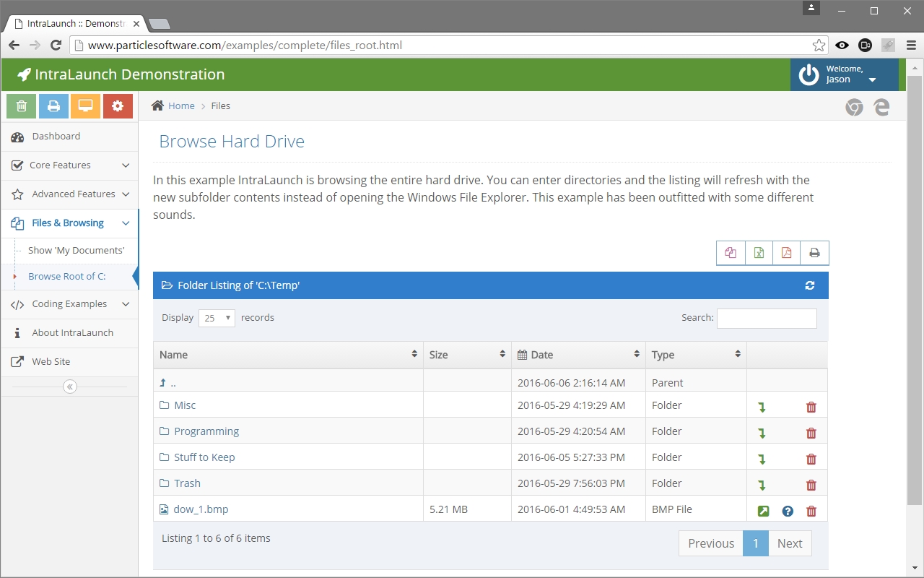This screenshot has height=578, width=924.
Task: Open the Dashboard menu item
Action: 69,137
